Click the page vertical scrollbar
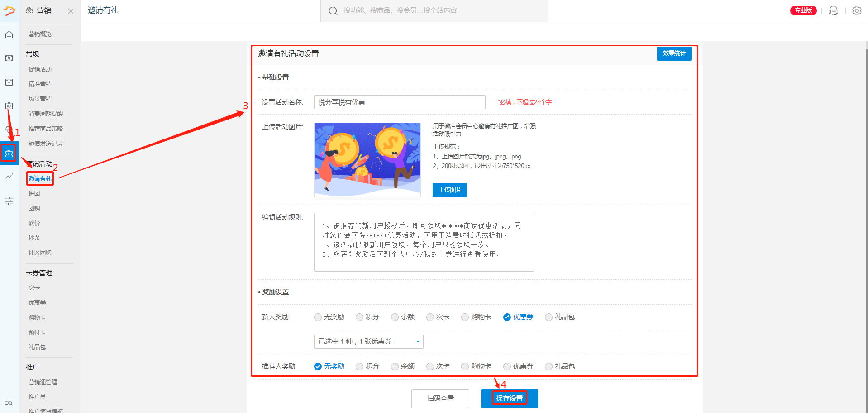Screen dimensions: 868x413 click(866, 226)
